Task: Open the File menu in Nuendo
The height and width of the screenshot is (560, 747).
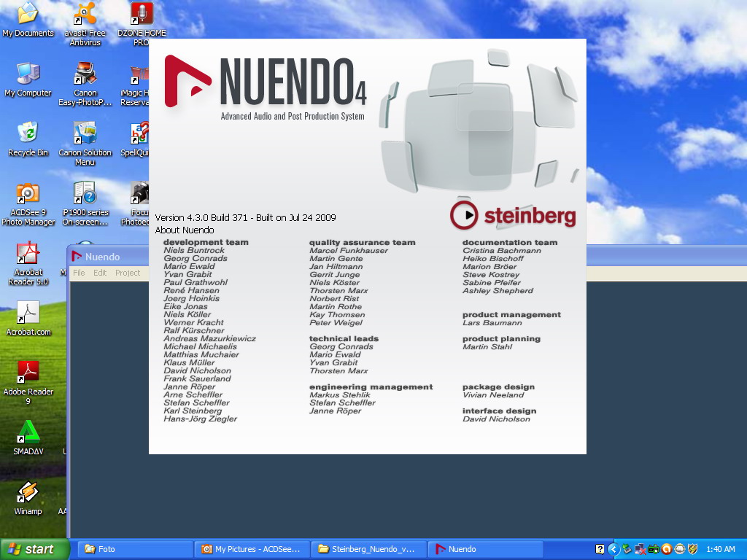Action: click(x=79, y=273)
